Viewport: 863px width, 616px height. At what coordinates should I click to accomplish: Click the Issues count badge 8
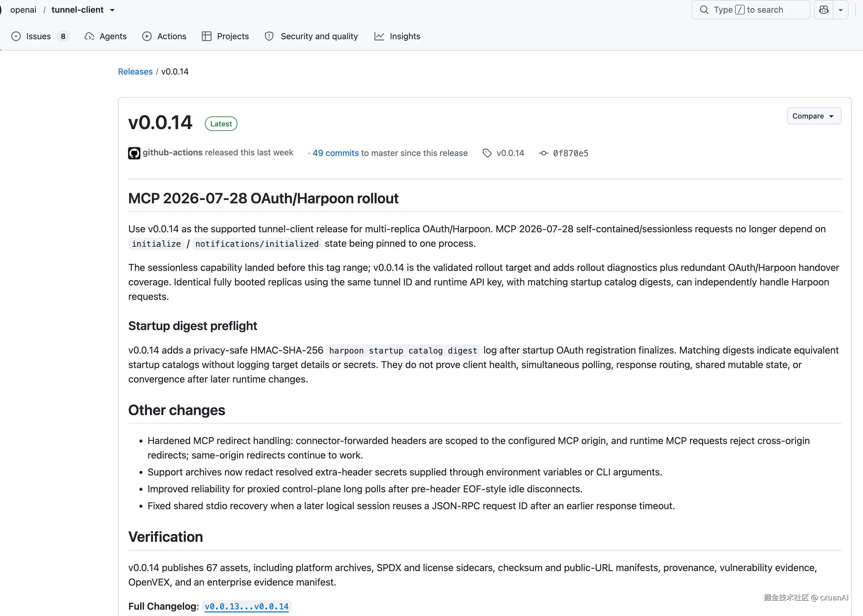point(63,37)
